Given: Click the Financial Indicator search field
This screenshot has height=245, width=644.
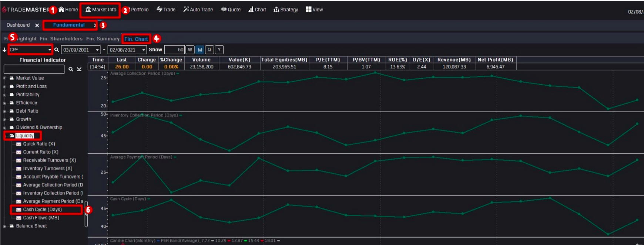Looking at the screenshot, I should (34, 69).
